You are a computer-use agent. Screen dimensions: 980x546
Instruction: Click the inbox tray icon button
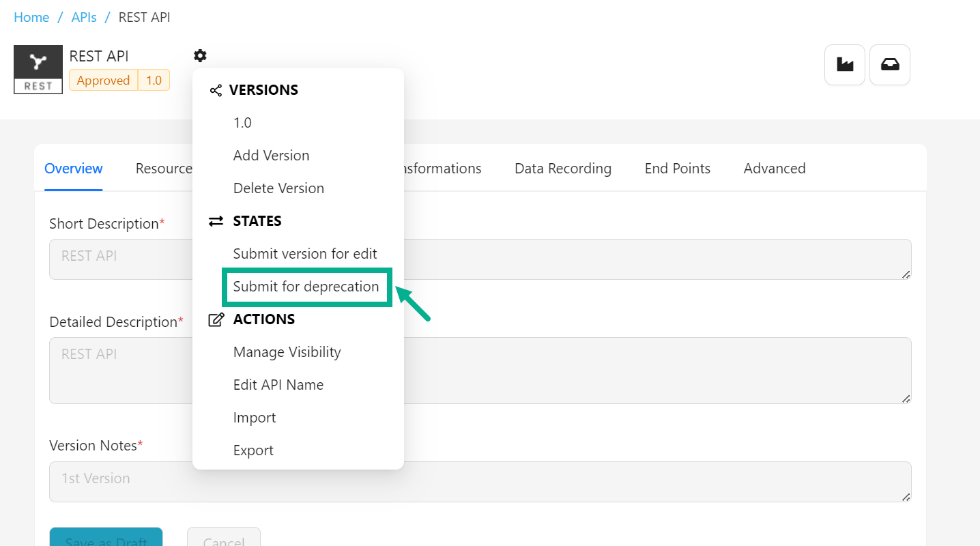[890, 65]
